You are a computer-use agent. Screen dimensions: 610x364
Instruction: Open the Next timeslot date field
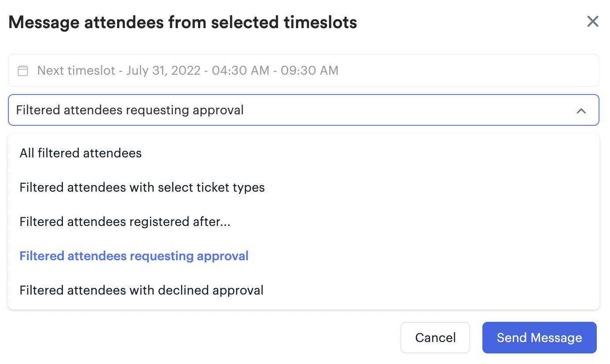click(x=304, y=70)
